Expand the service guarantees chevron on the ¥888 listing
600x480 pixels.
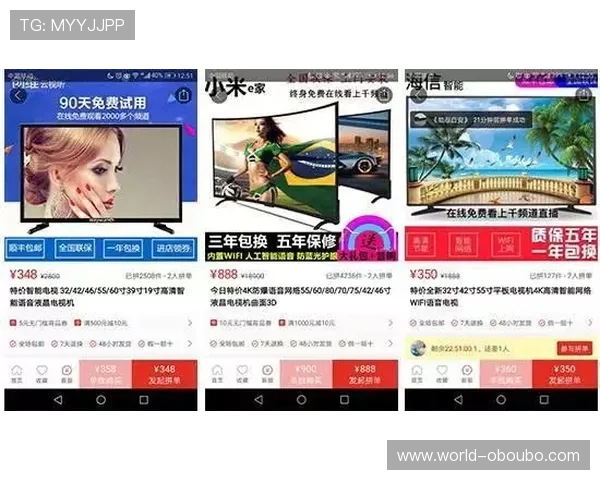pyautogui.click(x=390, y=344)
